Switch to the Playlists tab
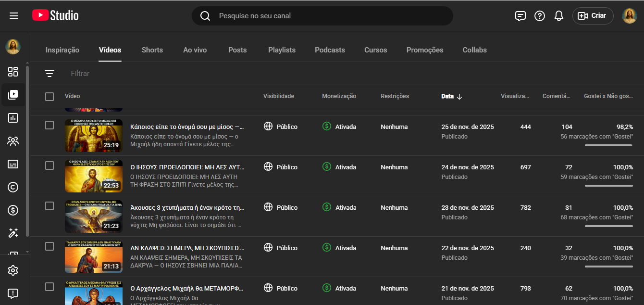This screenshot has width=644, height=305. pyautogui.click(x=282, y=50)
